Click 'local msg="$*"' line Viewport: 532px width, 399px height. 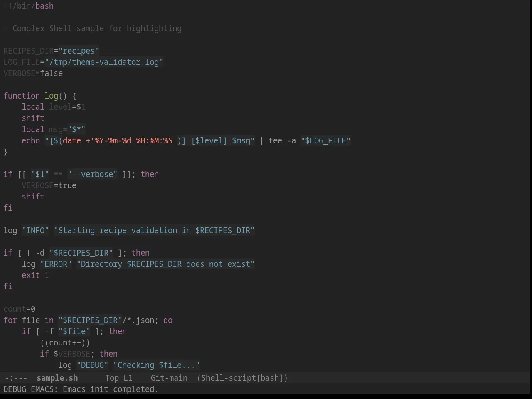pyautogui.click(x=54, y=129)
